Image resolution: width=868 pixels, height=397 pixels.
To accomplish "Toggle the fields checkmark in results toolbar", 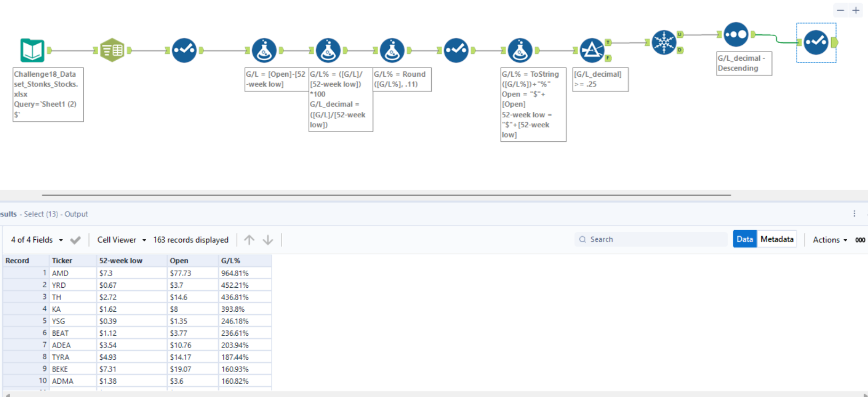I will pos(75,240).
